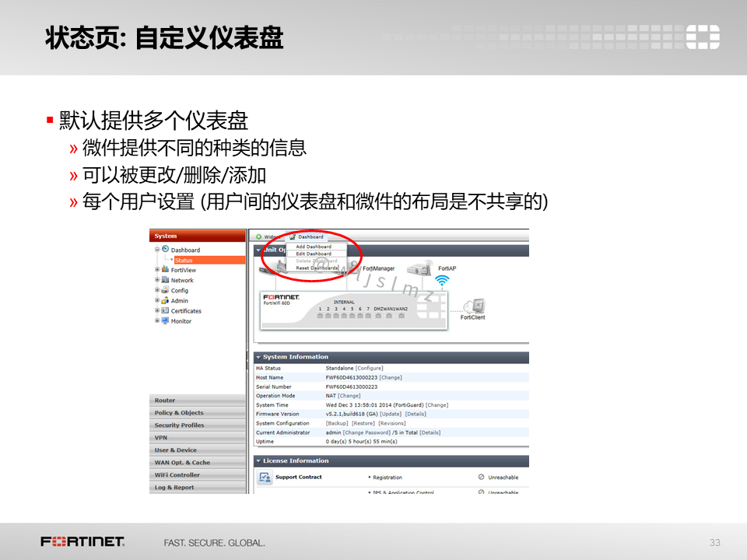The width and height of the screenshot is (747, 560).
Task: Click the DMZ port on the FortiWiFi faceplate
Action: pos(378,316)
